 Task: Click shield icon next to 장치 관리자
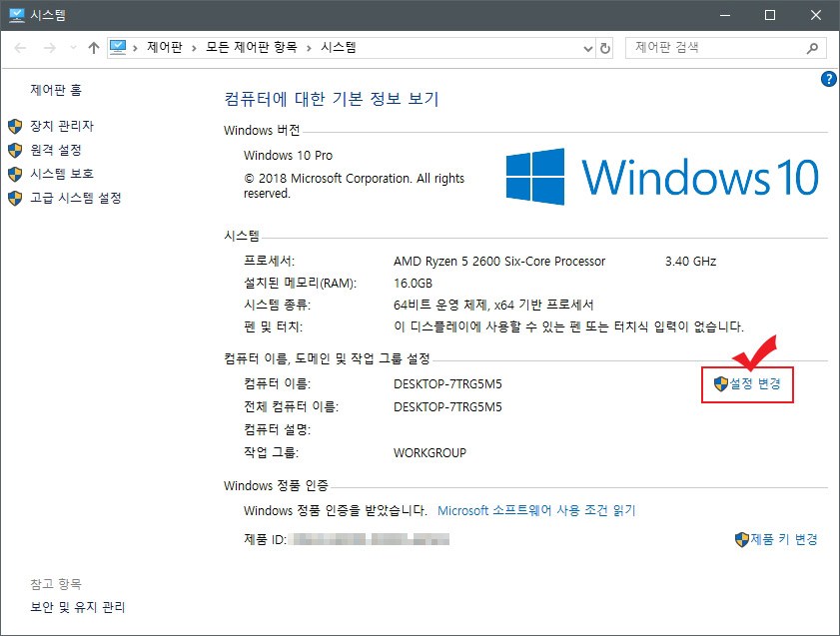(x=15, y=127)
